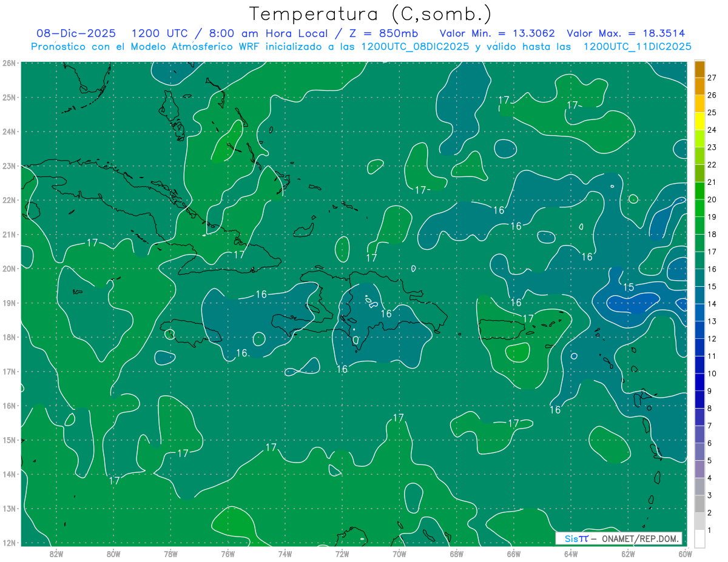Viewport: 728px width, 562px height.
Task: Click color scale value '12'
Action: tap(712, 339)
